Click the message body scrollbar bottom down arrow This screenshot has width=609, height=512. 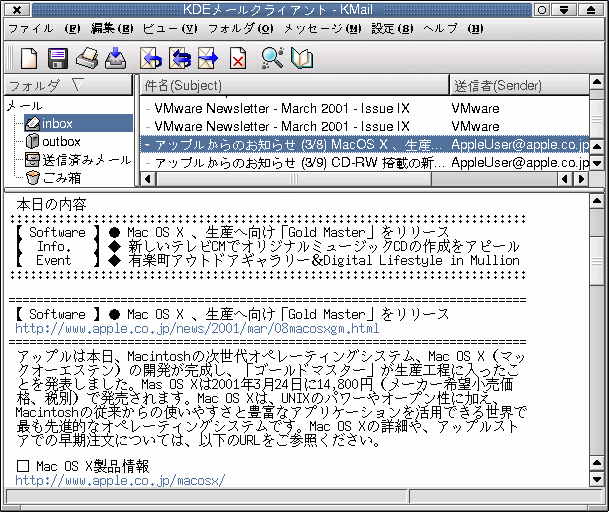click(597, 479)
